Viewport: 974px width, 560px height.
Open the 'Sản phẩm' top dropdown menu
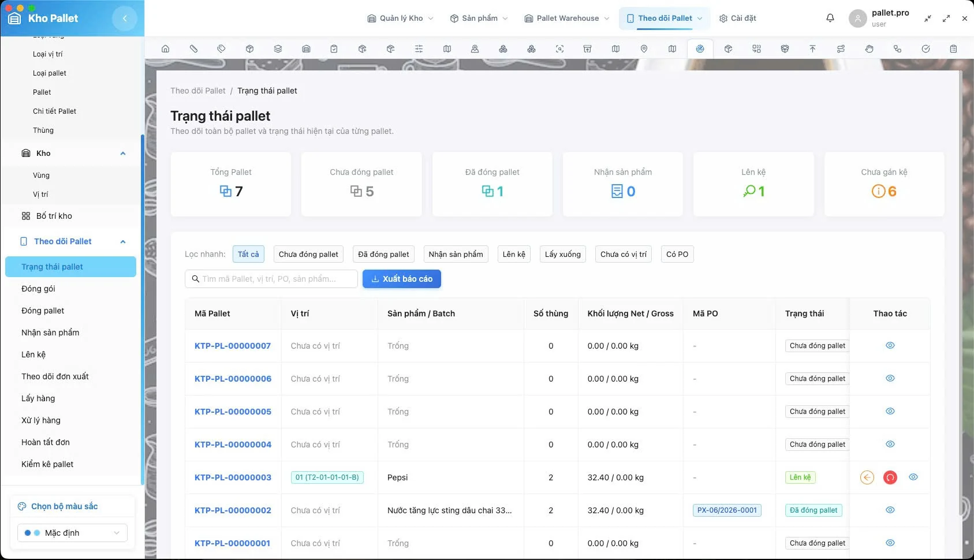coord(479,18)
